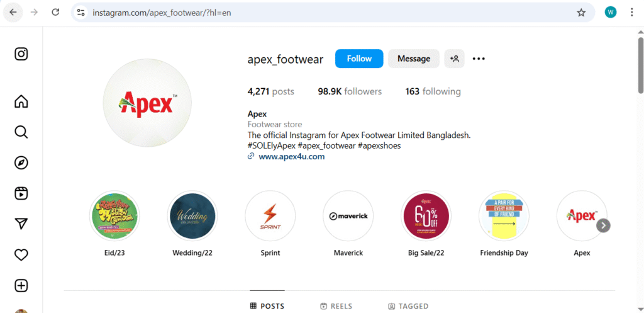Screen dimensions: 644x313
Task: Open the Wedding/22 highlight
Action: (192, 216)
